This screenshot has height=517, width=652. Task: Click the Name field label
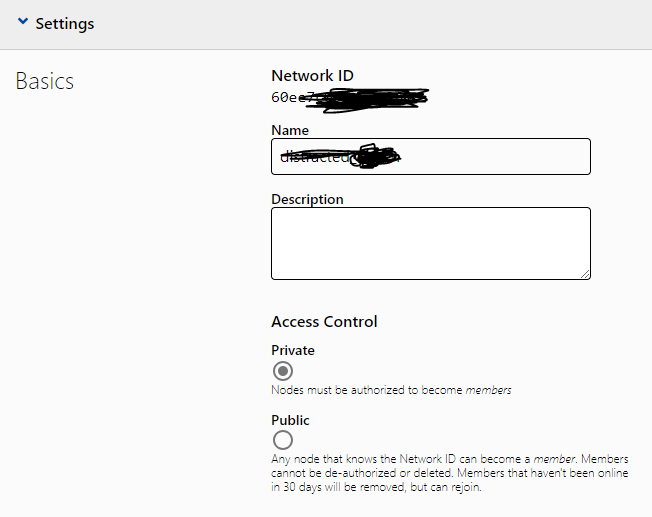pyautogui.click(x=290, y=130)
